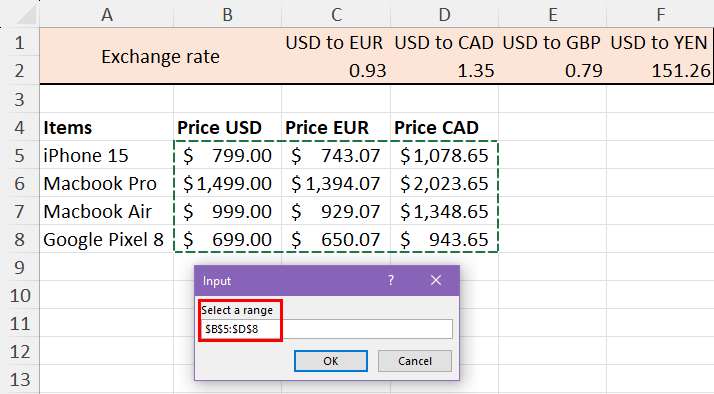Select column E header
This screenshot has height=394, width=714.
pos(552,14)
